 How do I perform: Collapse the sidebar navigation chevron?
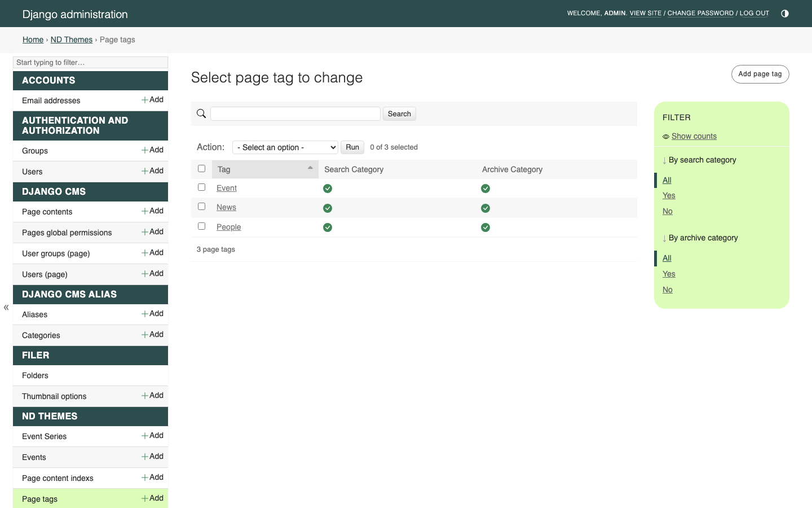coord(6,308)
